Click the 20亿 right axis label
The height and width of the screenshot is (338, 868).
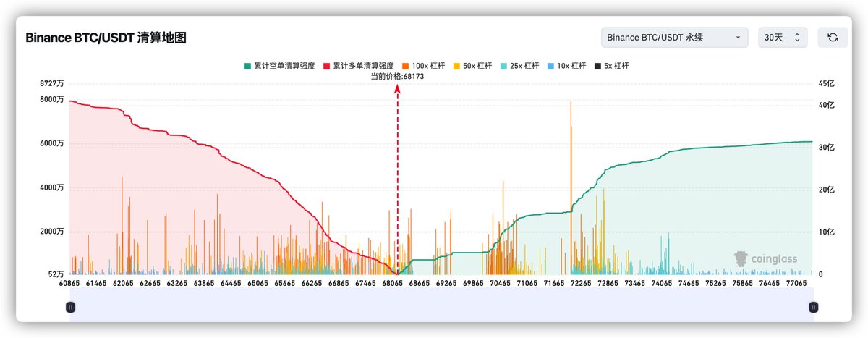pos(827,190)
